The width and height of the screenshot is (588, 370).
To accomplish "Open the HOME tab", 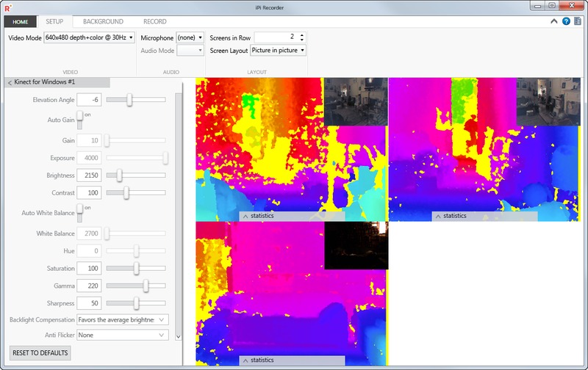I will point(21,22).
